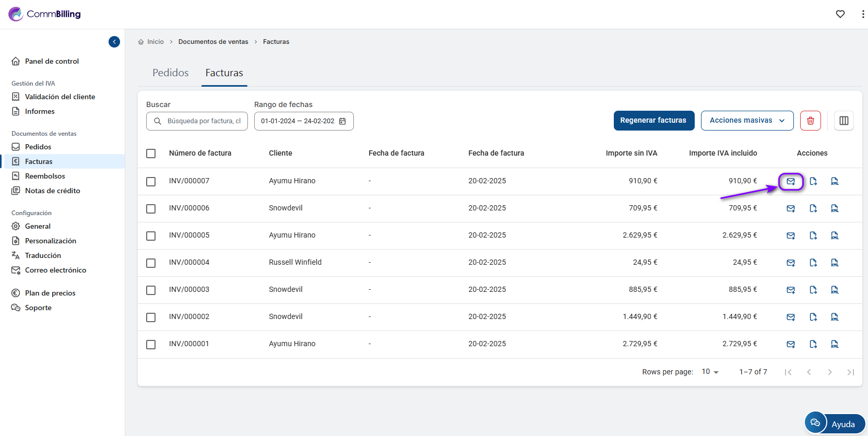Open the column visibility settings icon

pyautogui.click(x=843, y=121)
